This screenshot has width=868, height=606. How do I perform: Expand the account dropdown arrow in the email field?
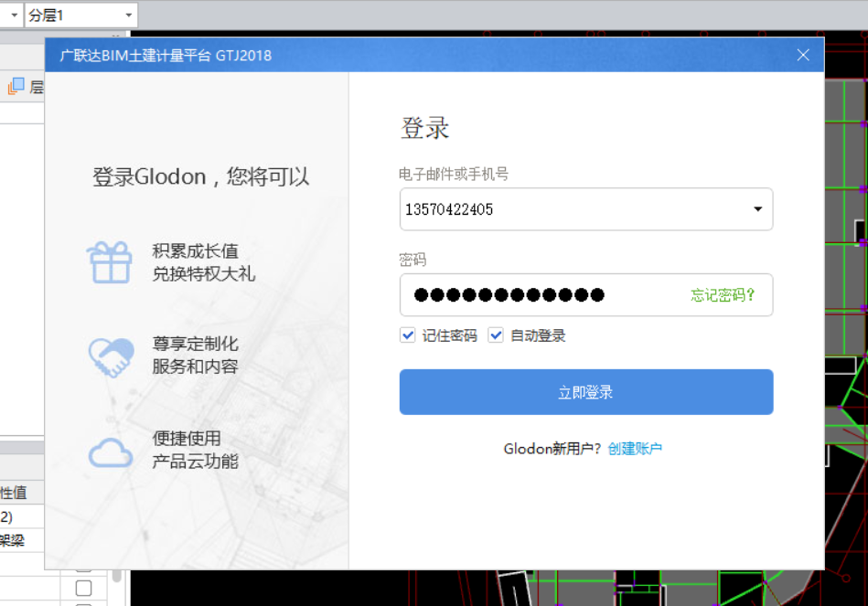pyautogui.click(x=758, y=209)
